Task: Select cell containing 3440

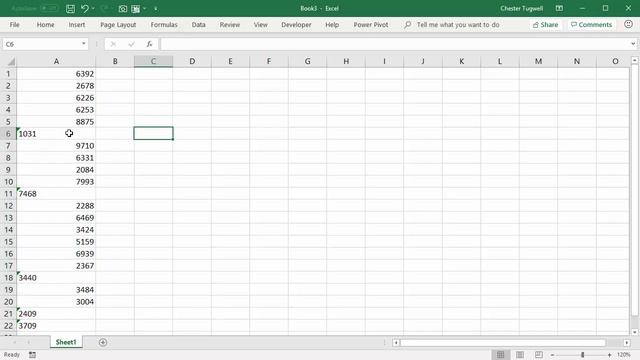Action: pyautogui.click(x=56, y=278)
